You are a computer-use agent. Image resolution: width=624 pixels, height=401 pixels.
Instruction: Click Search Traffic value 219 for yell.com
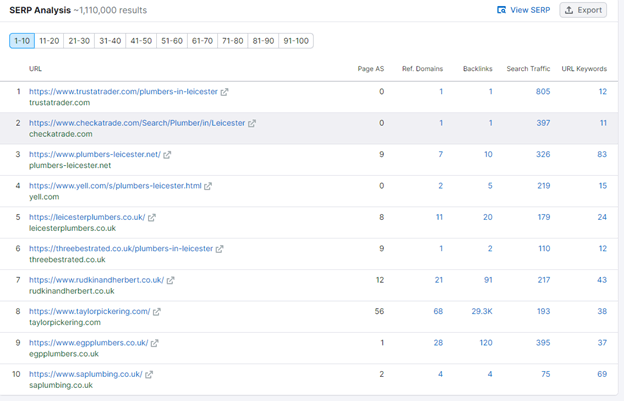[544, 186]
